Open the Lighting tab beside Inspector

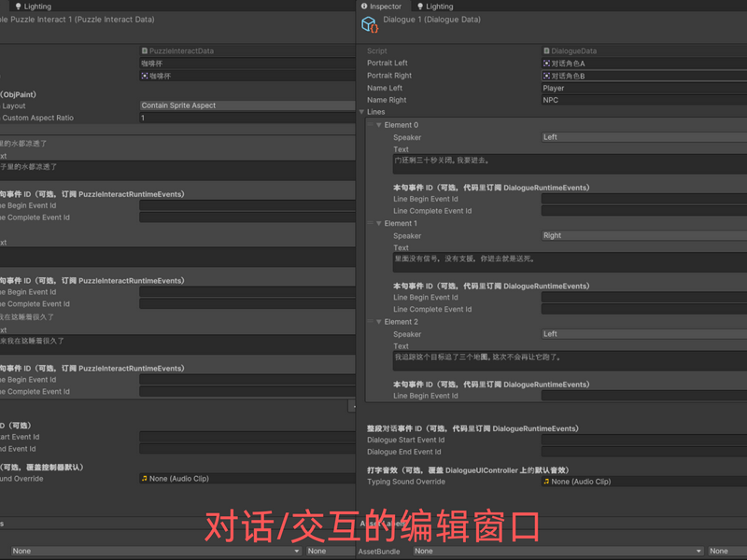tap(435, 7)
